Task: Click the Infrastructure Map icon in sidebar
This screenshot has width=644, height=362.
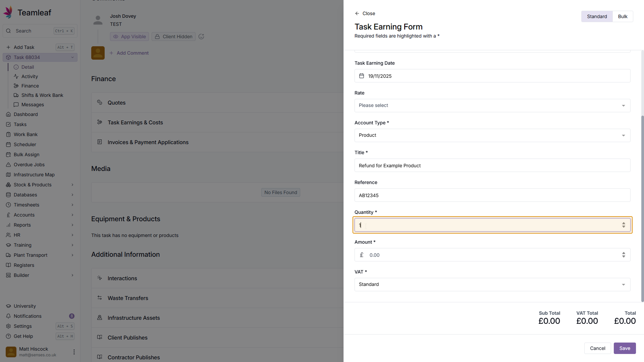Action: pyautogui.click(x=8, y=175)
